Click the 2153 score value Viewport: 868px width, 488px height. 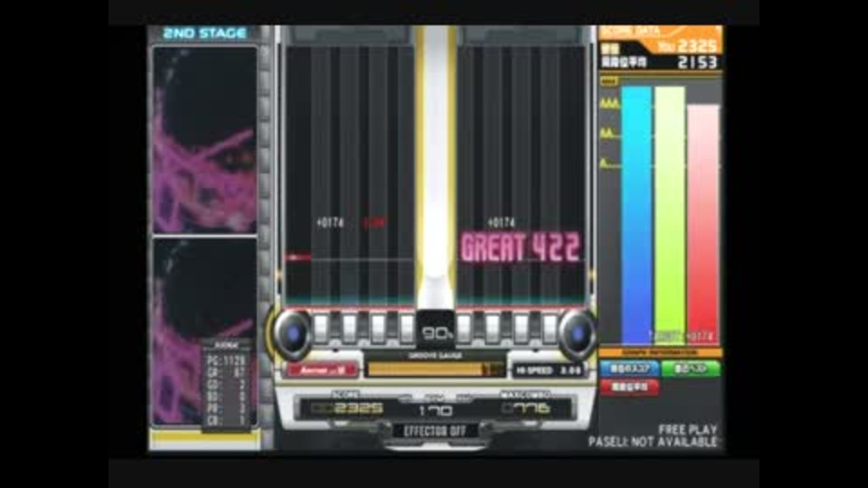[697, 62]
